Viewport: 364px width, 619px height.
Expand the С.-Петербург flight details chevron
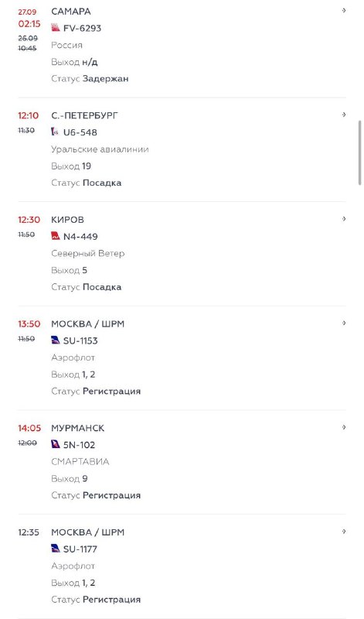(x=344, y=115)
